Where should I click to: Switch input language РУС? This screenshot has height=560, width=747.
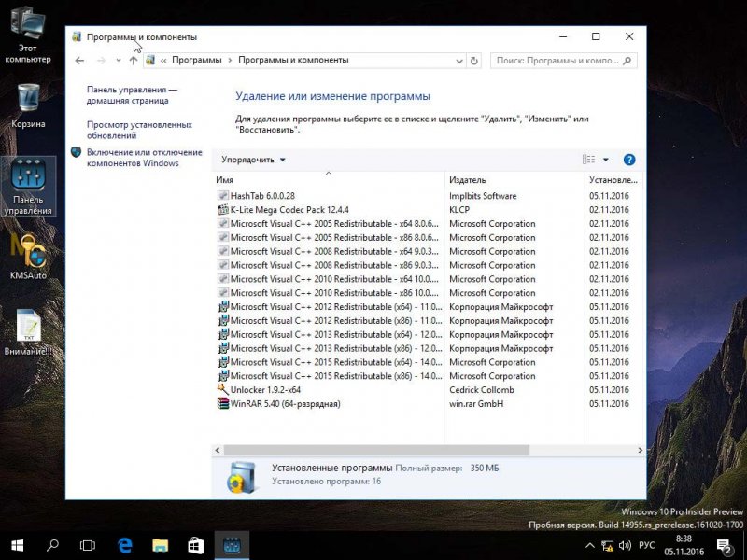tap(646, 546)
